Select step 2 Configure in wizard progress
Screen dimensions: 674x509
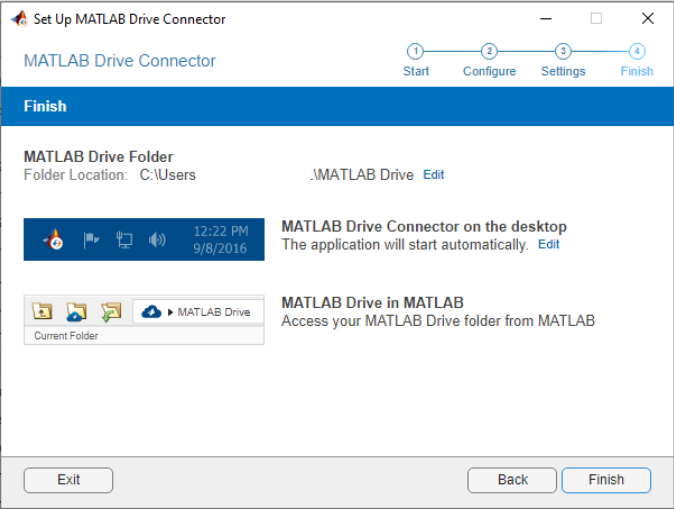tap(489, 52)
